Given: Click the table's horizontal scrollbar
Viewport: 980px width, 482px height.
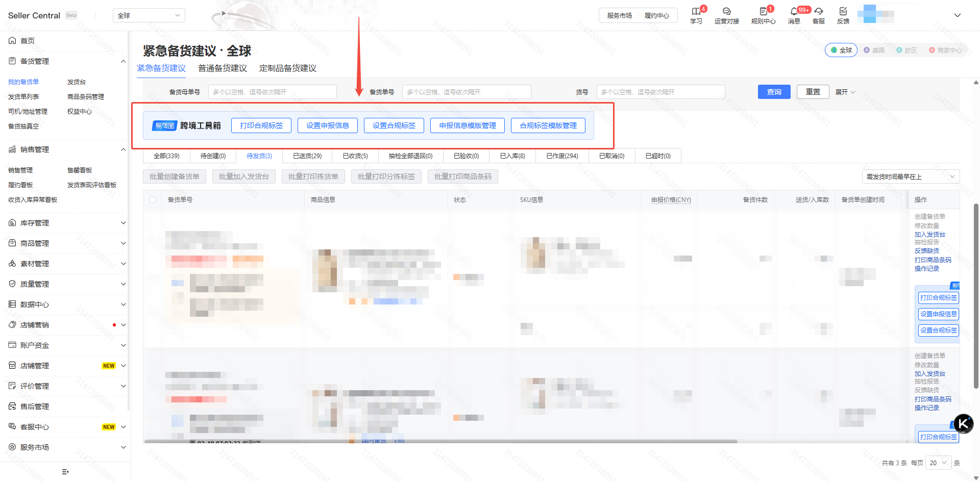Looking at the screenshot, I should [441, 441].
